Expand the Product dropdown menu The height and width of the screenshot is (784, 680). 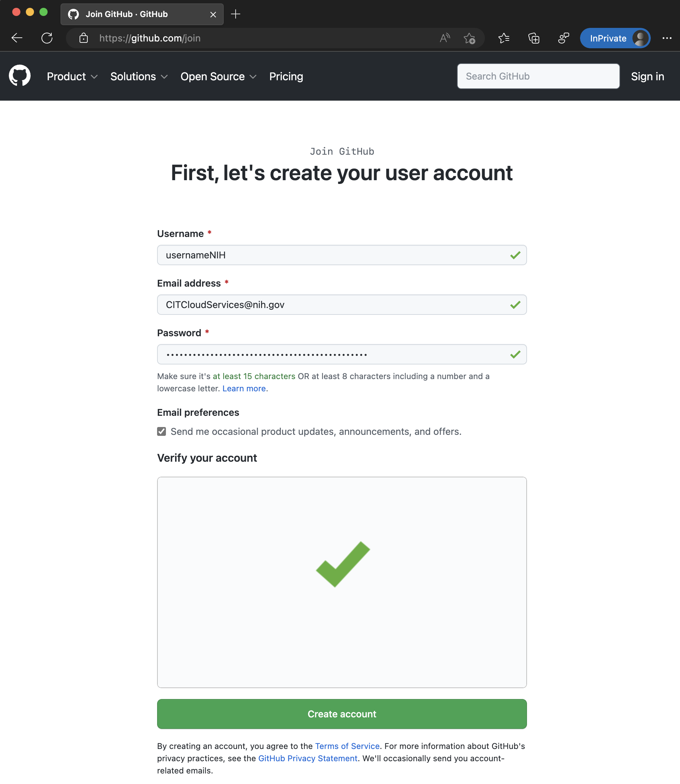pos(72,76)
